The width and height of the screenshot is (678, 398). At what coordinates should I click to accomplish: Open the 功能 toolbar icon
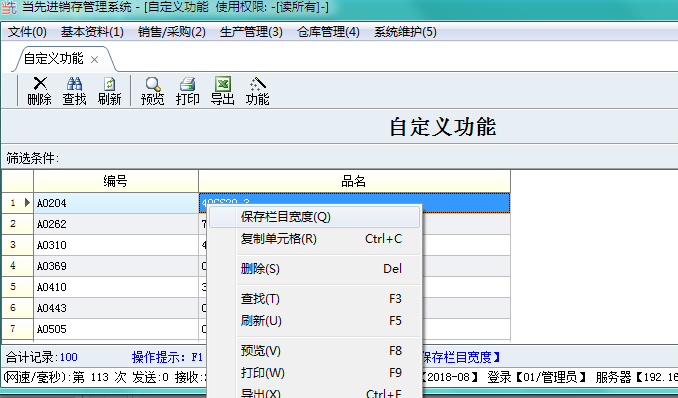coord(258,91)
